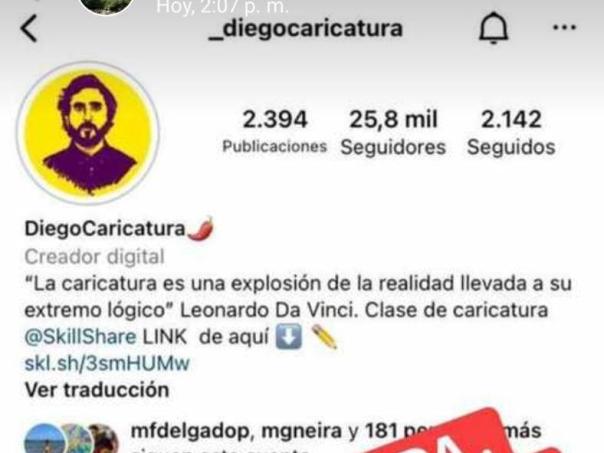604x453 pixels.
Task: Open the yellow profile picture avatar
Action: (x=88, y=133)
